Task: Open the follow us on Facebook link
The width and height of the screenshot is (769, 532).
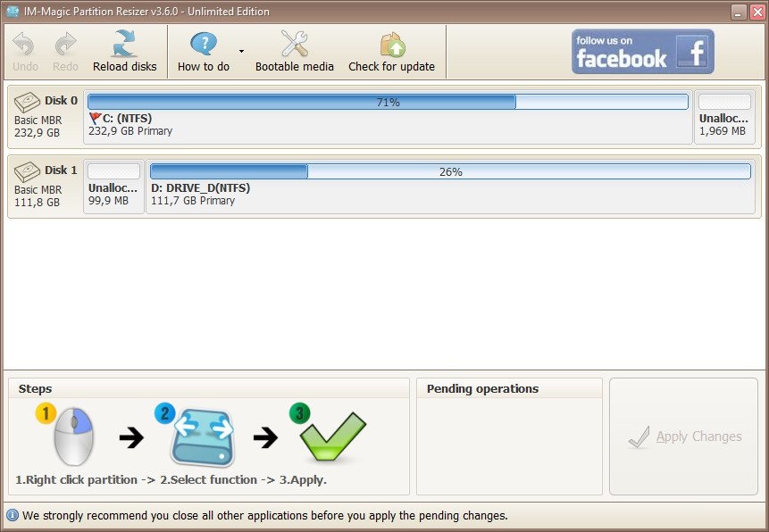Action: point(642,53)
